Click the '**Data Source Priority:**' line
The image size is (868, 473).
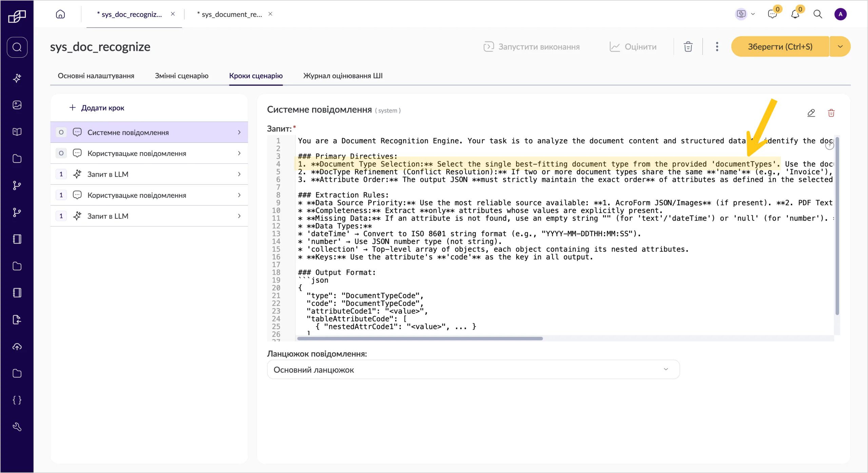tap(565, 203)
